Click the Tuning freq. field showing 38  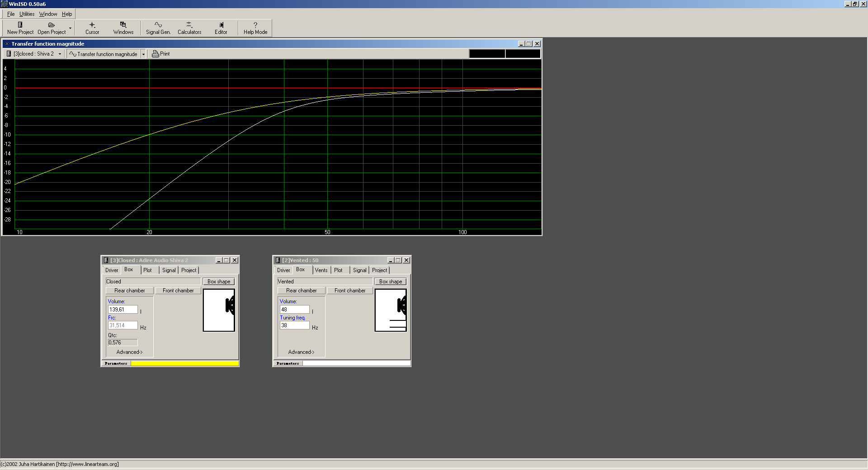294,325
